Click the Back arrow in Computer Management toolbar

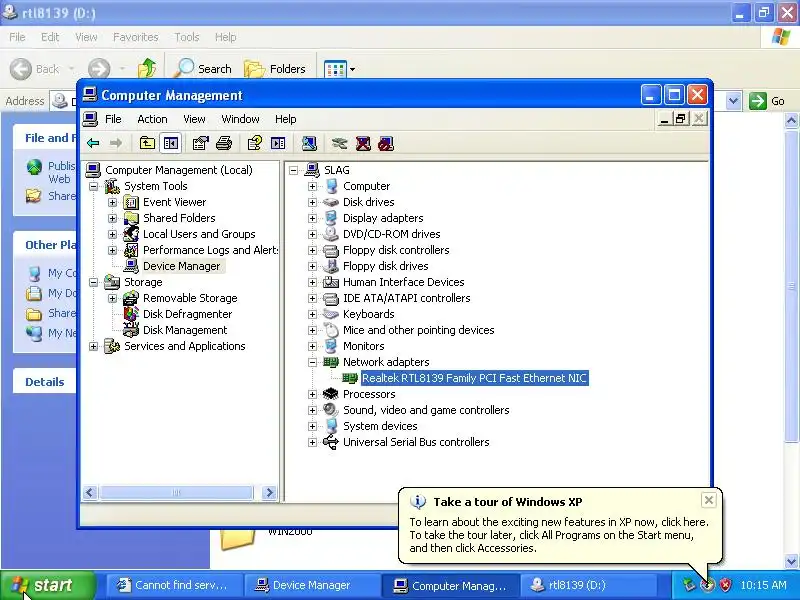coord(93,143)
